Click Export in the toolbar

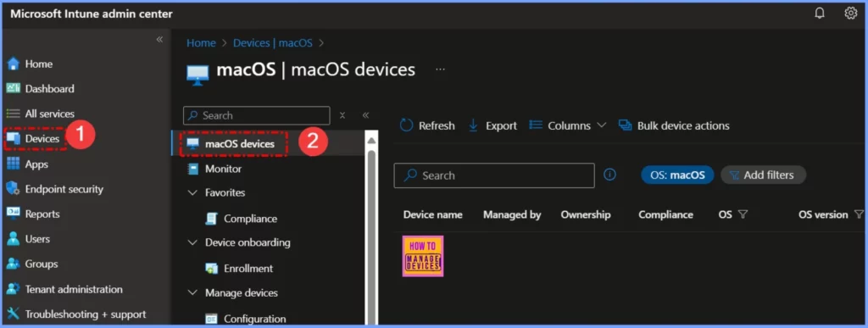tap(492, 125)
